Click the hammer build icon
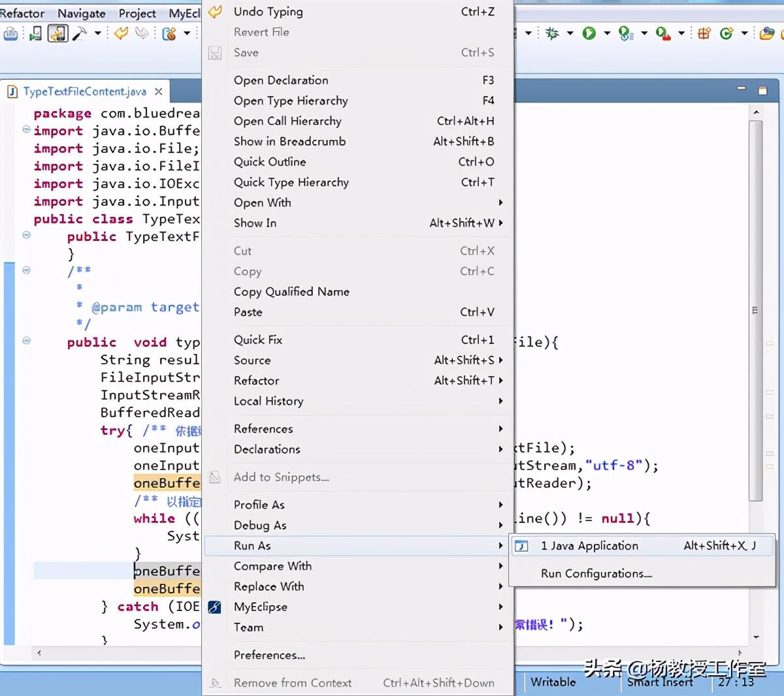The height and width of the screenshot is (696, 784). [80, 33]
